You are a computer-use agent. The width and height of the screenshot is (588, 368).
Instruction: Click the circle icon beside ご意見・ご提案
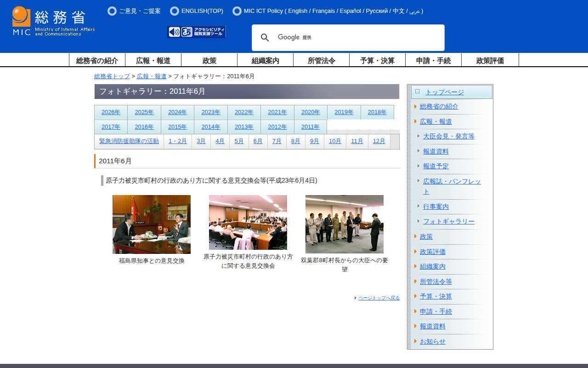click(x=112, y=11)
